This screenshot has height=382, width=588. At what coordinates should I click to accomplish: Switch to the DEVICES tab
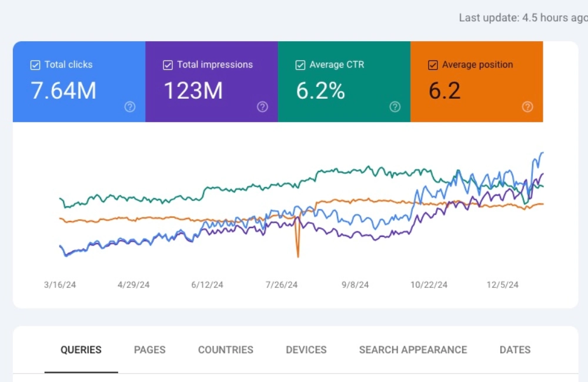tap(306, 350)
